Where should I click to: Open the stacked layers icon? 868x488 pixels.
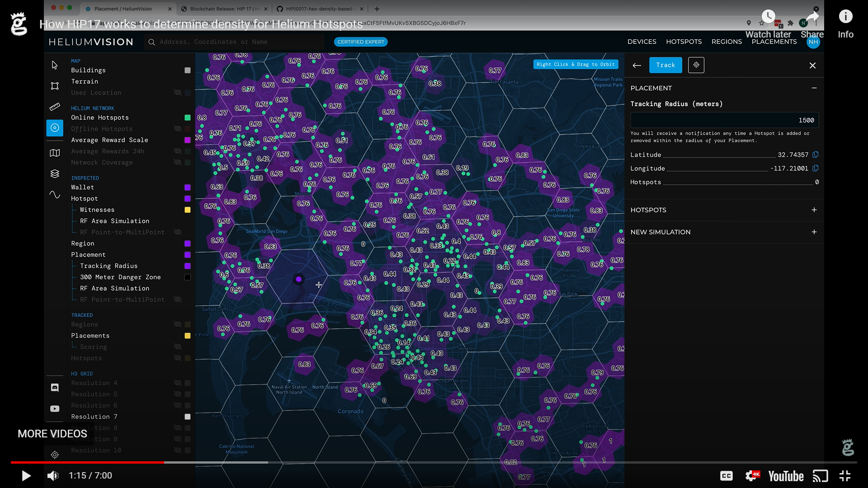[55, 174]
